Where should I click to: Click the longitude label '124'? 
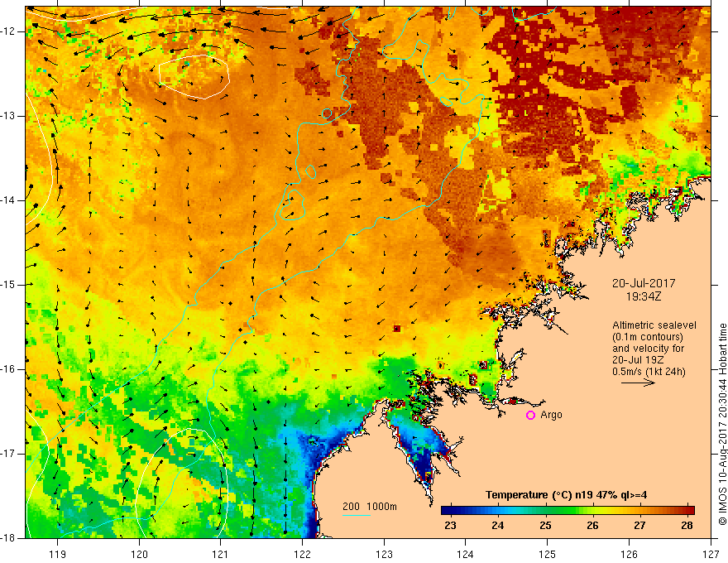point(466,554)
